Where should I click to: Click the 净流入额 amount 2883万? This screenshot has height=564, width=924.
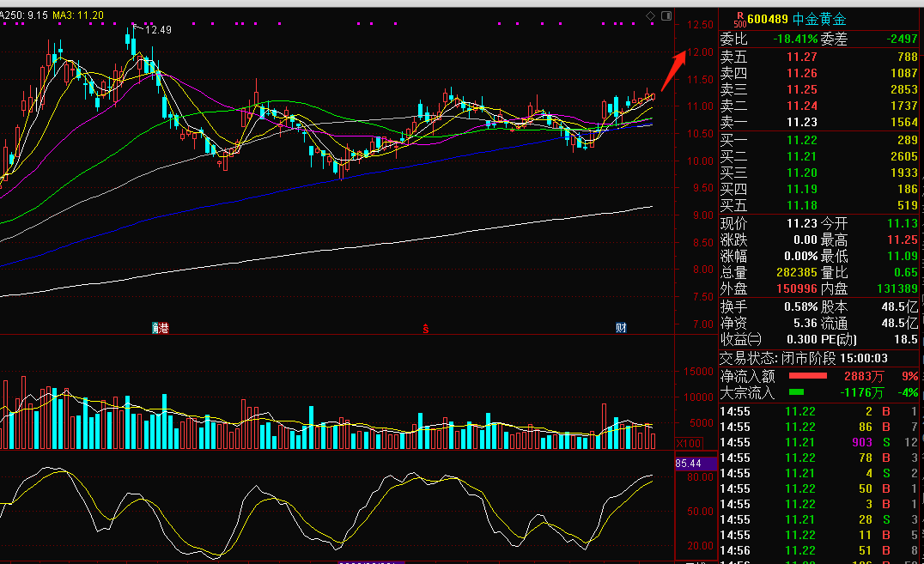864,377
